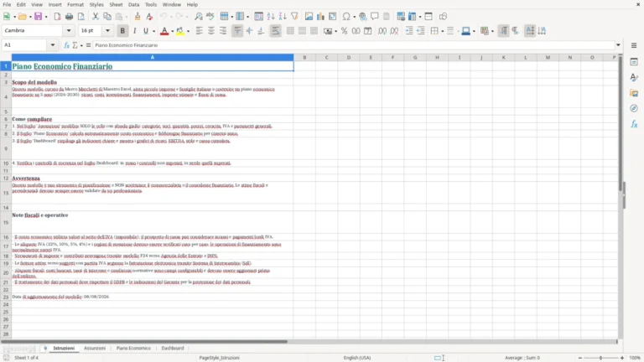The height and width of the screenshot is (362, 644).
Task: Click the 100% zoom level text
Action: [x=635, y=358]
